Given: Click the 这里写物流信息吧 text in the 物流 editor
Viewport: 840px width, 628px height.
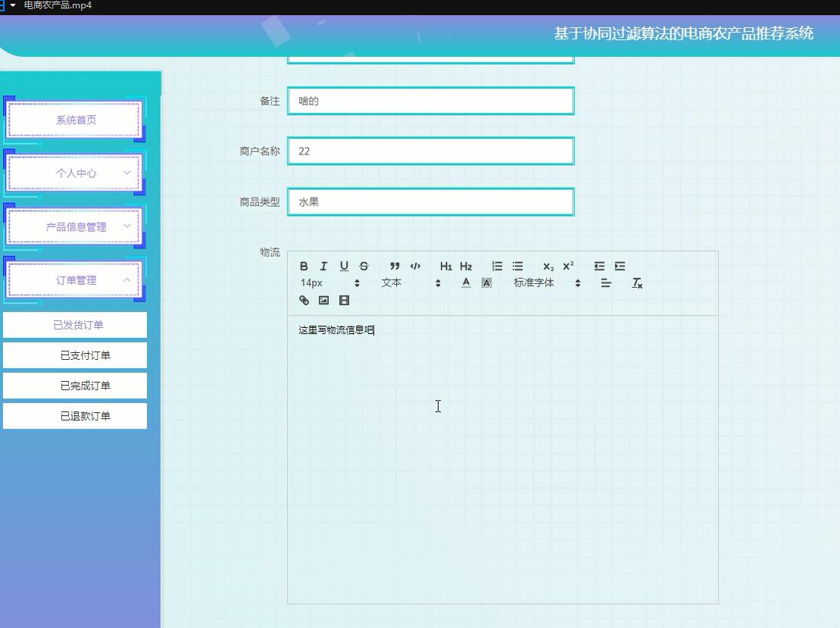Looking at the screenshot, I should pyautogui.click(x=336, y=330).
